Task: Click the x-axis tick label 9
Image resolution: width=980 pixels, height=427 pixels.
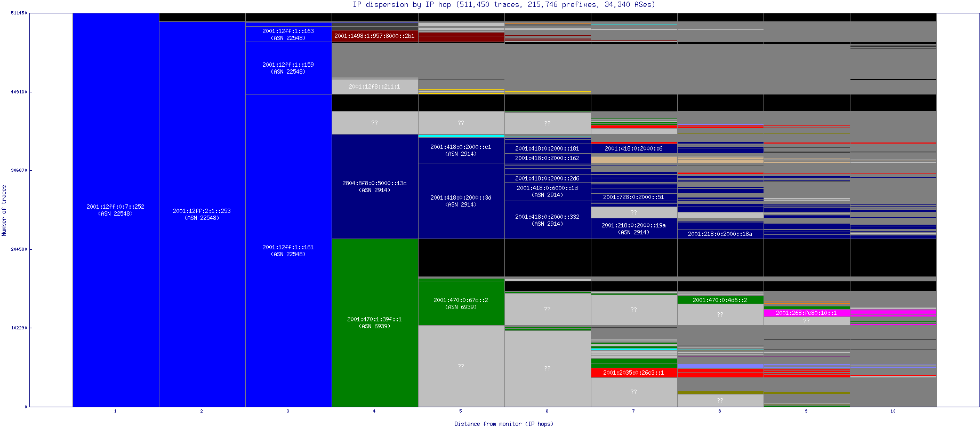Action: pyautogui.click(x=806, y=411)
